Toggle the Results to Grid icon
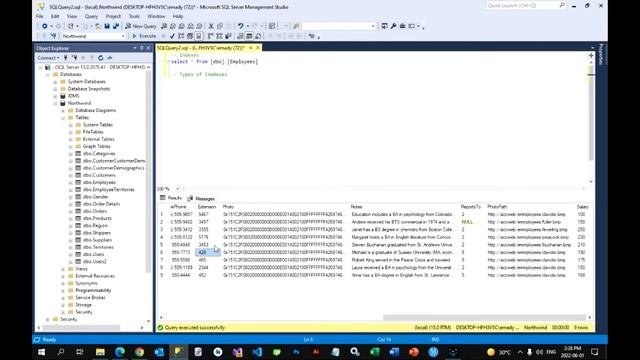640x360 pixels. [249, 36]
